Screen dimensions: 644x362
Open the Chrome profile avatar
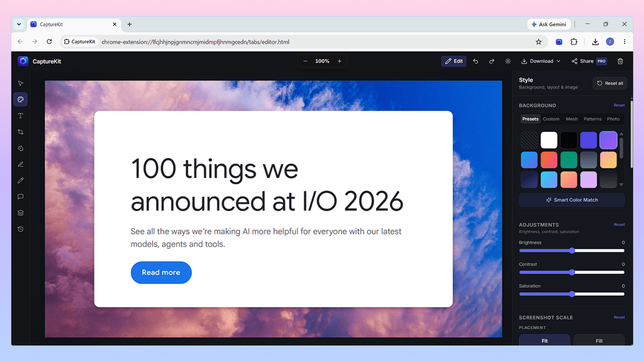click(610, 42)
